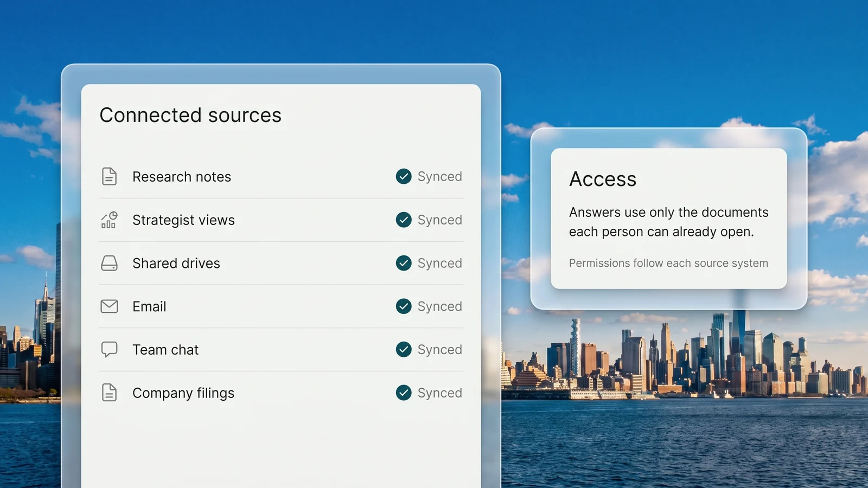The width and height of the screenshot is (868, 488).
Task: Click Synced text in Team chat row
Action: click(x=440, y=350)
